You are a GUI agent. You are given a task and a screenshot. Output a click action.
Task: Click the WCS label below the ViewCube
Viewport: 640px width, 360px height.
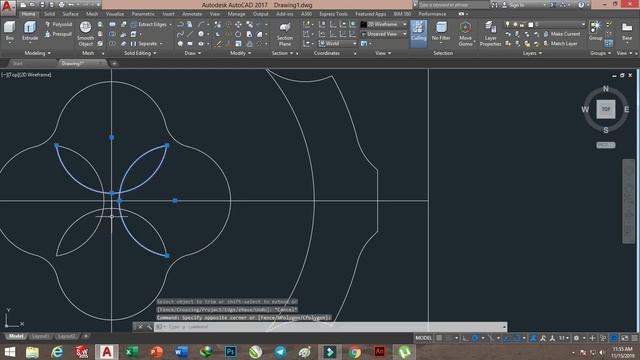606,145
